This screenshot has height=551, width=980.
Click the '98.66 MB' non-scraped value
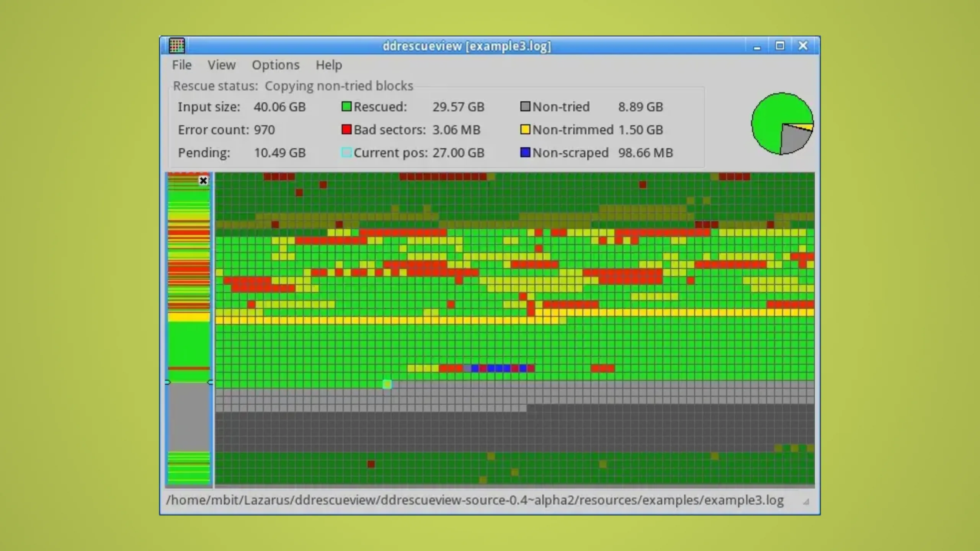645,153
